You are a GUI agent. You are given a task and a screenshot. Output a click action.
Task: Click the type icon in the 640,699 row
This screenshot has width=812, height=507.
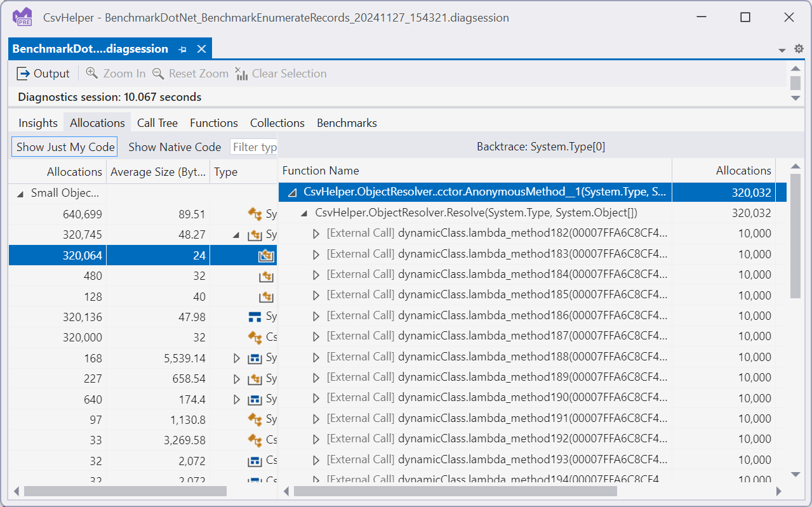pyautogui.click(x=255, y=214)
